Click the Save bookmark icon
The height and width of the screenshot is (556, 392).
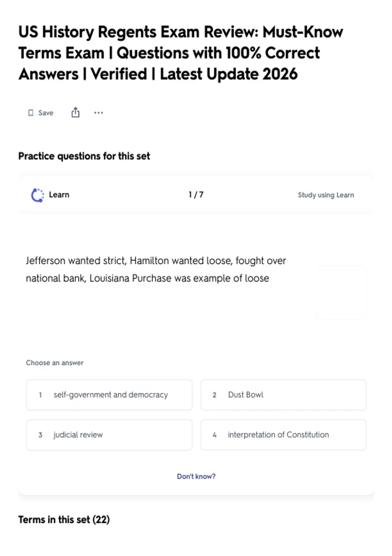pos(31,113)
